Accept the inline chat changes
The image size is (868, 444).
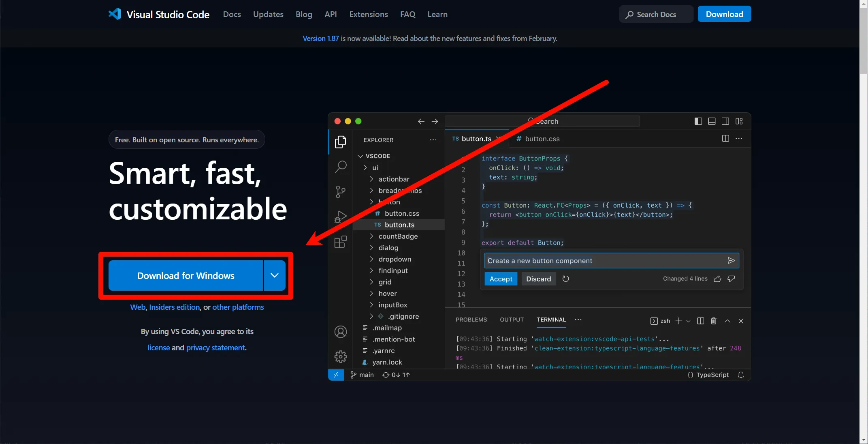click(501, 279)
